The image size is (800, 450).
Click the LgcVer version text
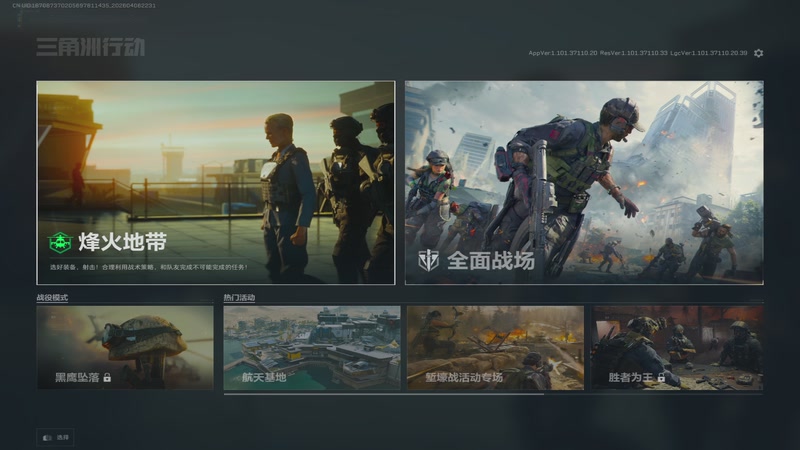point(709,53)
